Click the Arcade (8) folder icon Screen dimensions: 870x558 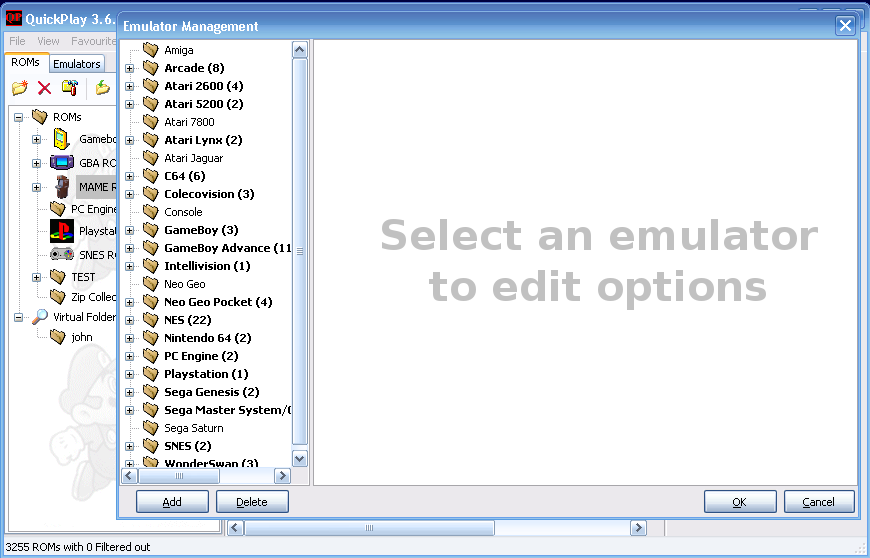click(x=150, y=68)
